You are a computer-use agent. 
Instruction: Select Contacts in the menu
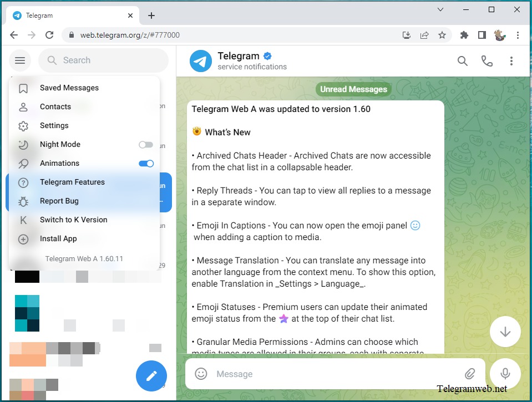click(55, 106)
